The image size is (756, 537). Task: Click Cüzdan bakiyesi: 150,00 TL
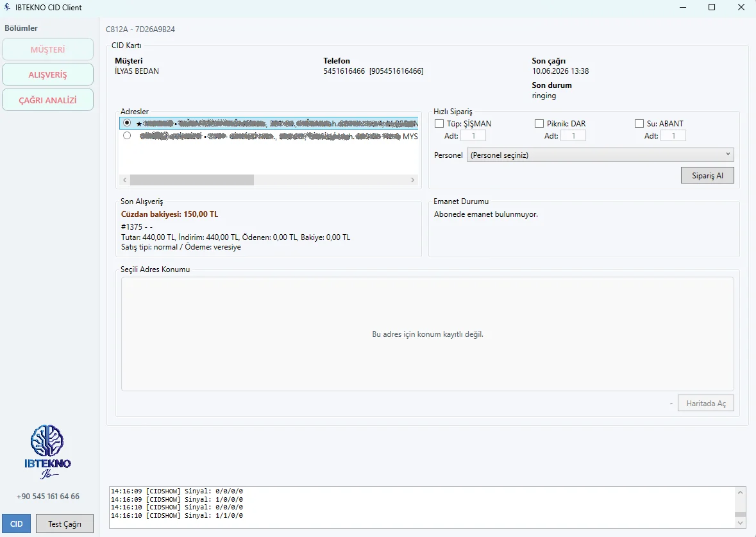[x=170, y=214]
